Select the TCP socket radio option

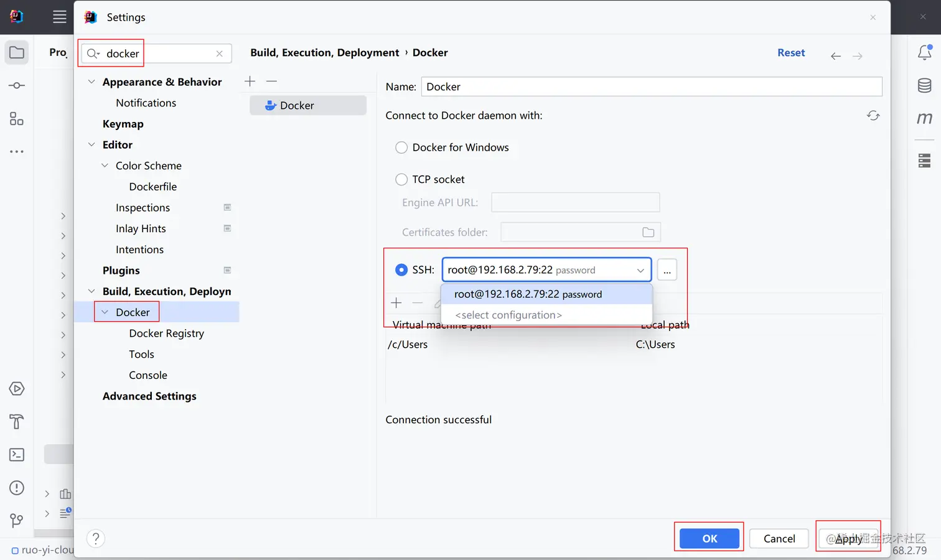coord(401,179)
